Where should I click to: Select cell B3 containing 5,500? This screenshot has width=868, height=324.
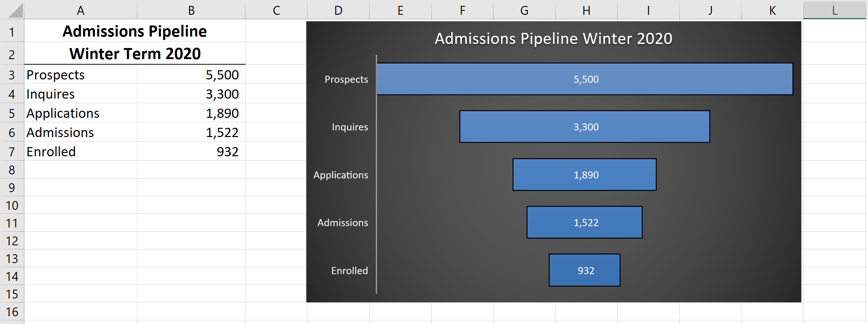[x=191, y=75]
